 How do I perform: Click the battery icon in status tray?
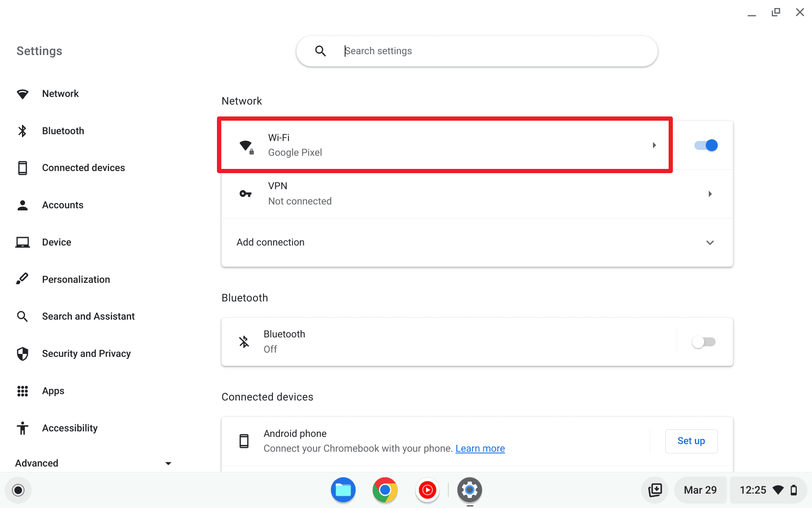[x=794, y=490]
